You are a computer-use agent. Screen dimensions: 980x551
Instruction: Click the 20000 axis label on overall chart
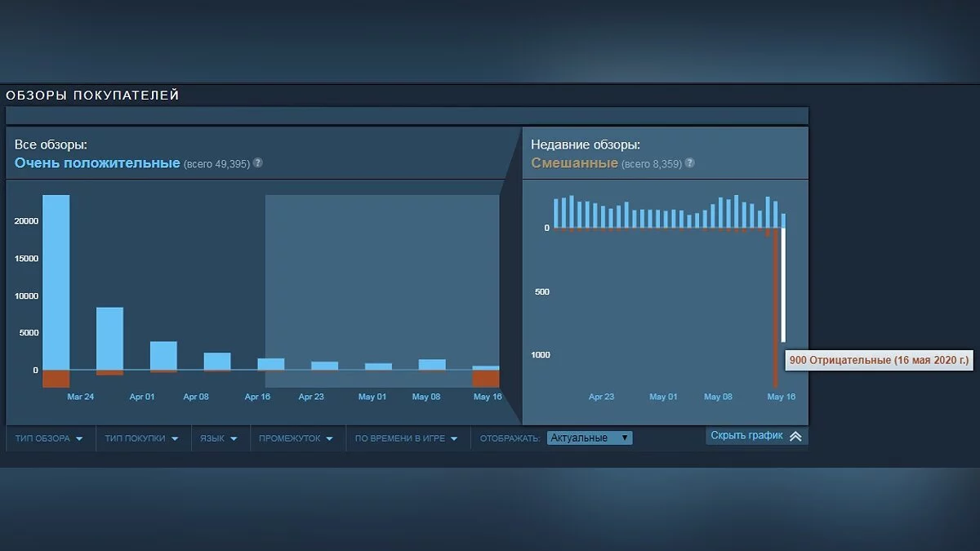pos(24,221)
